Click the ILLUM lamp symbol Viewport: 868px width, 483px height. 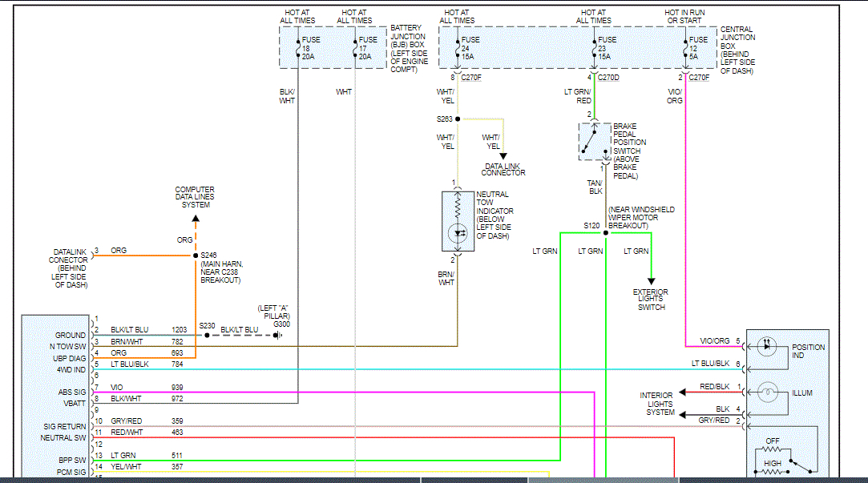[x=768, y=393]
